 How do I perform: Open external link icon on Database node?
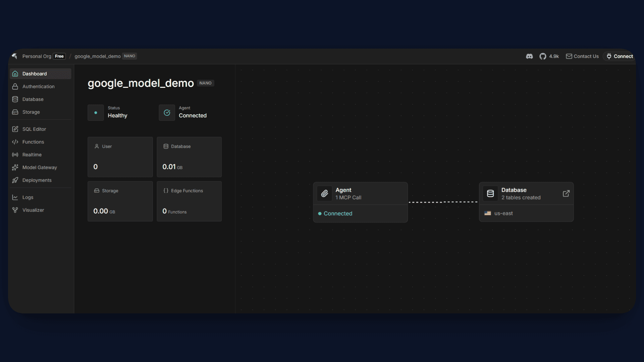[566, 193]
